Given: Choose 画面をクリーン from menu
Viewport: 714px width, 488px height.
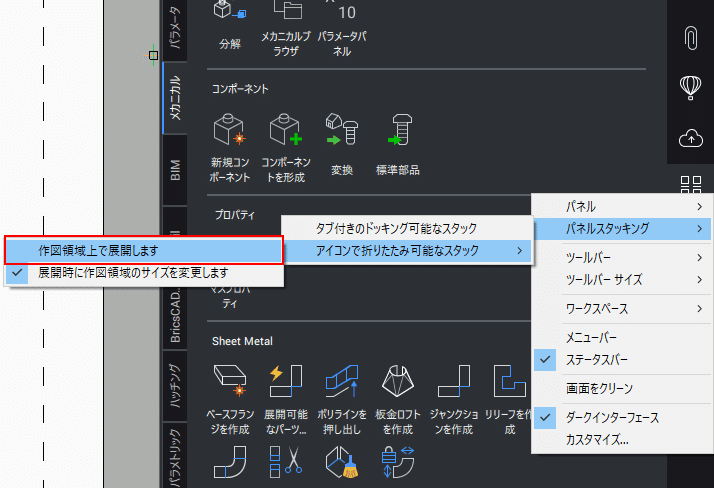Looking at the screenshot, I should [622, 388].
